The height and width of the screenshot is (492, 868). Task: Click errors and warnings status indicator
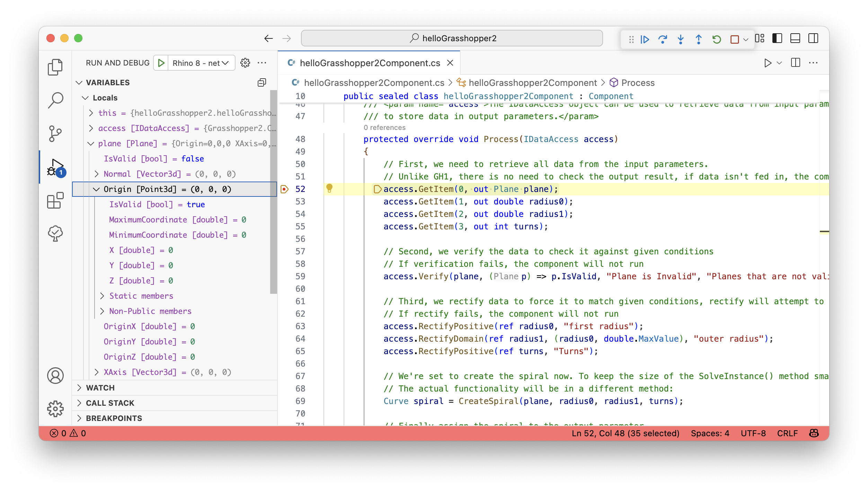(x=68, y=433)
